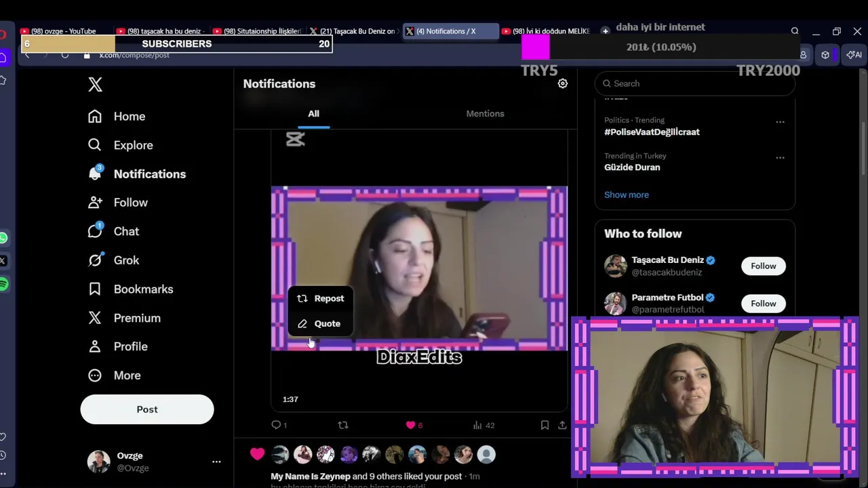
Task: Open the browser AI button
Action: (854, 55)
